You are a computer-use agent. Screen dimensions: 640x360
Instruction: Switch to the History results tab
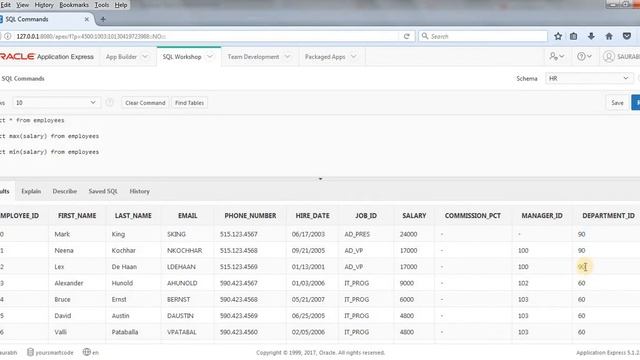pos(140,191)
